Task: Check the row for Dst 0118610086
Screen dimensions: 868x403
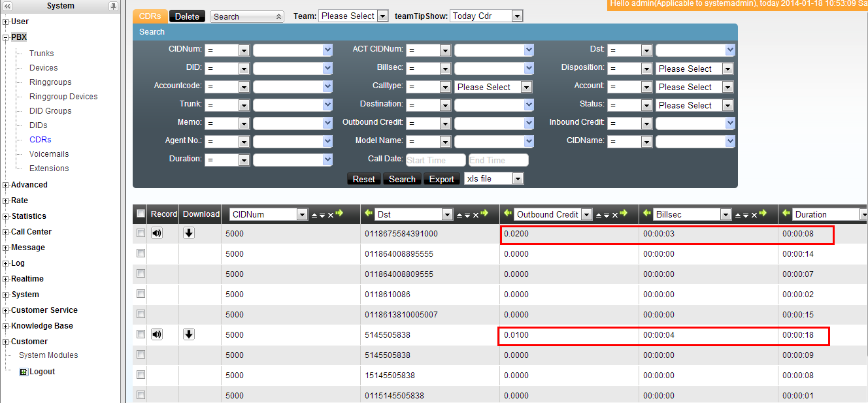Action: (141, 294)
